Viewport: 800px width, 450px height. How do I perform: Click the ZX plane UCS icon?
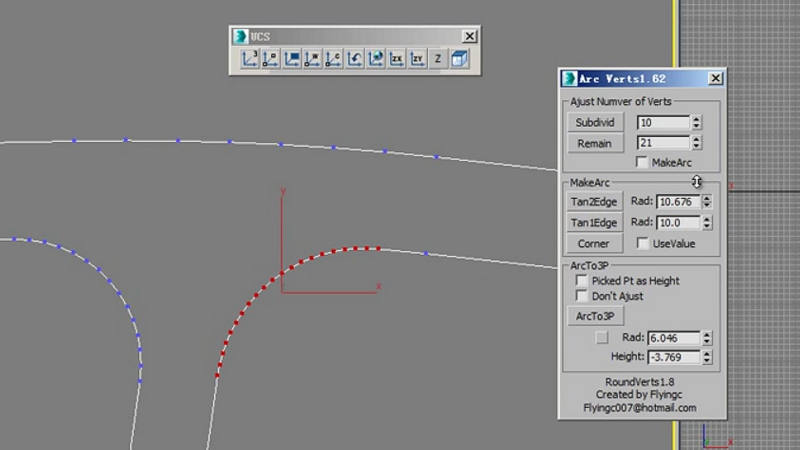pos(396,59)
